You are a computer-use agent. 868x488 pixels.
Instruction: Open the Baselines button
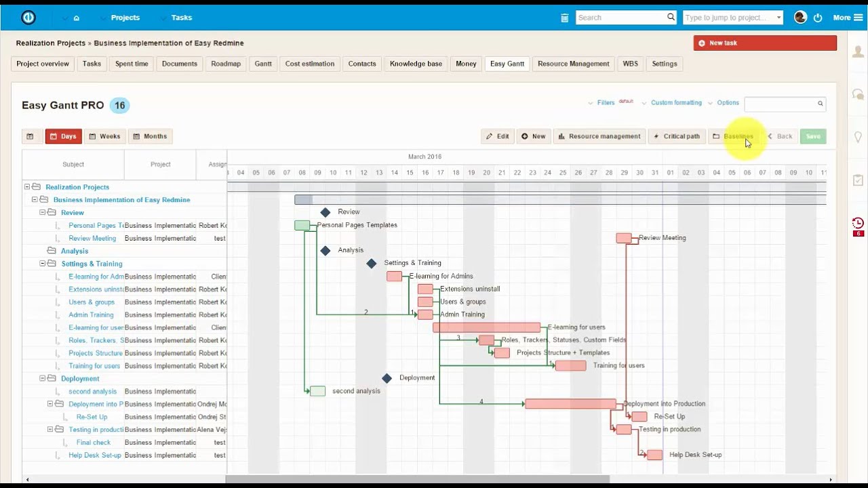tap(733, 136)
